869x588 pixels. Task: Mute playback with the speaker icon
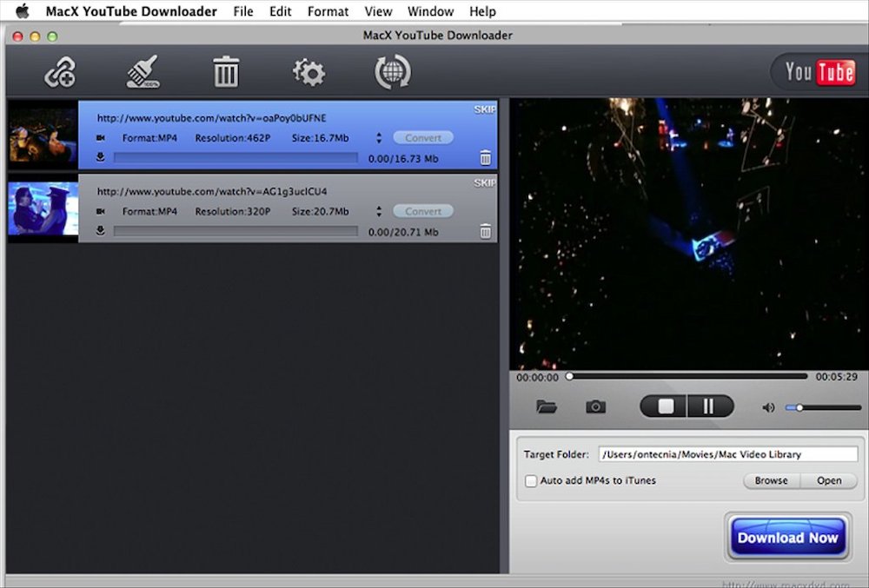768,406
